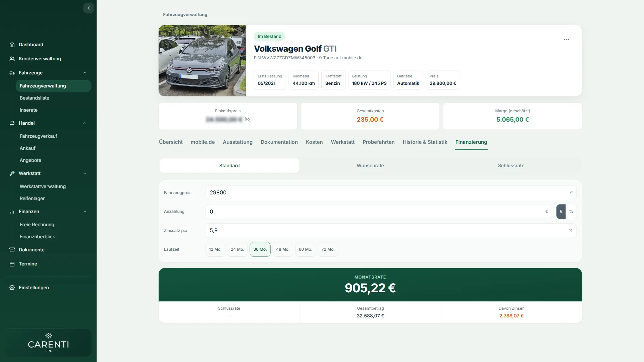The image size is (644, 362).
Task: Switch Anzahlung unit to euro
Action: [x=561, y=212]
